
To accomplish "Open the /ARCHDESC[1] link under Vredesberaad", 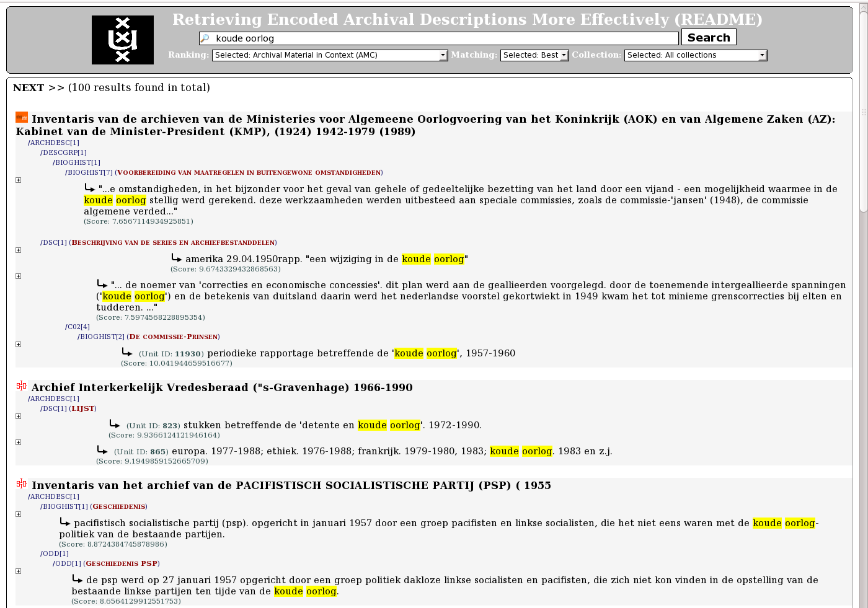I will [53, 399].
